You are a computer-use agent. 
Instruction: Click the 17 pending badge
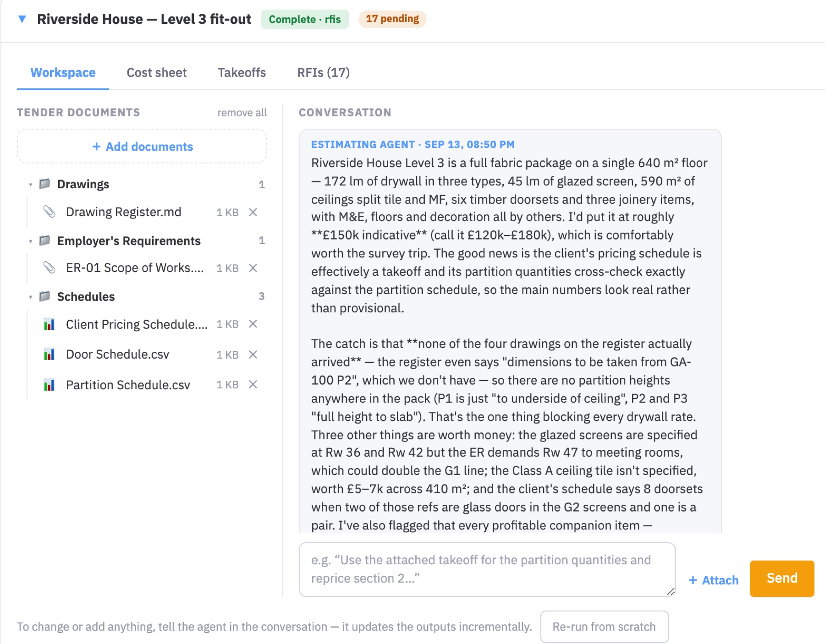click(392, 19)
